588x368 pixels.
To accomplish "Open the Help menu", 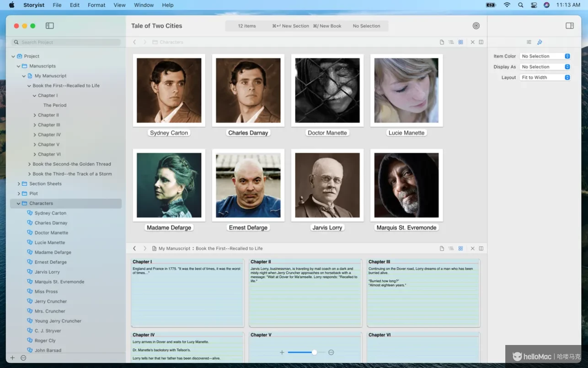I will pyautogui.click(x=168, y=5).
